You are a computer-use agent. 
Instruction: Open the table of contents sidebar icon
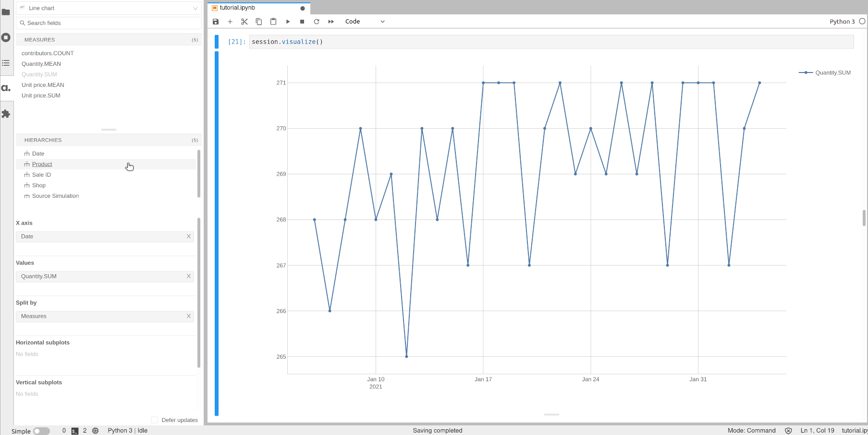pyautogui.click(x=6, y=63)
